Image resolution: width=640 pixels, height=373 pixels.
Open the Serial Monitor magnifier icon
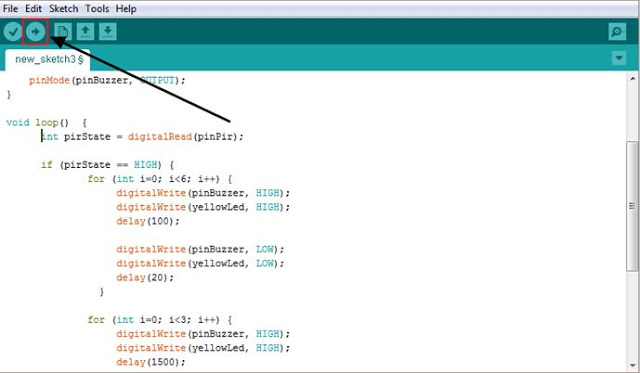(x=617, y=31)
